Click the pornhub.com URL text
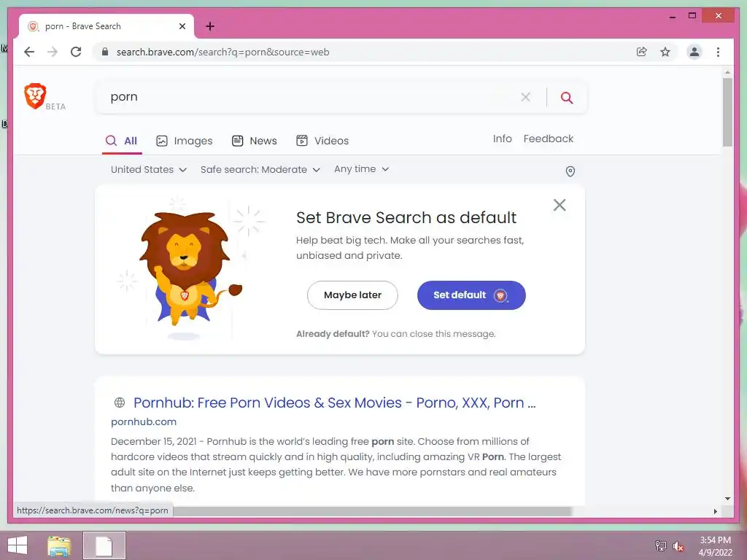747x560 pixels. point(144,422)
